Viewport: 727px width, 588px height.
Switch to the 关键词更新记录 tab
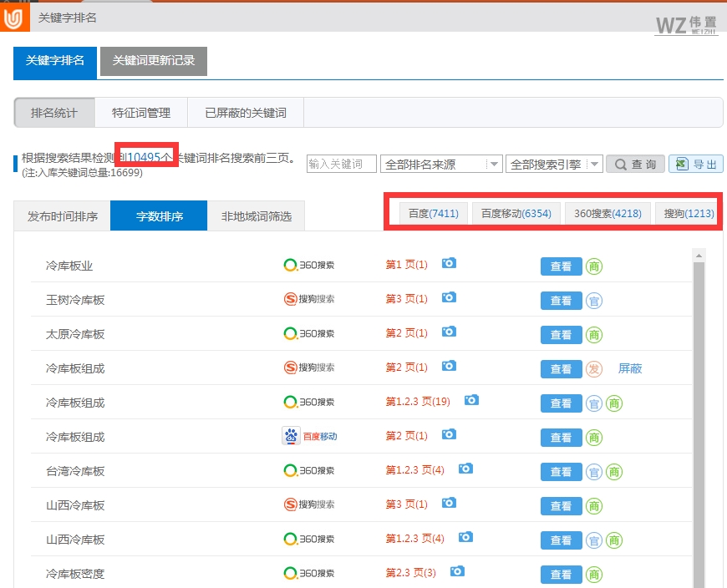[153, 62]
